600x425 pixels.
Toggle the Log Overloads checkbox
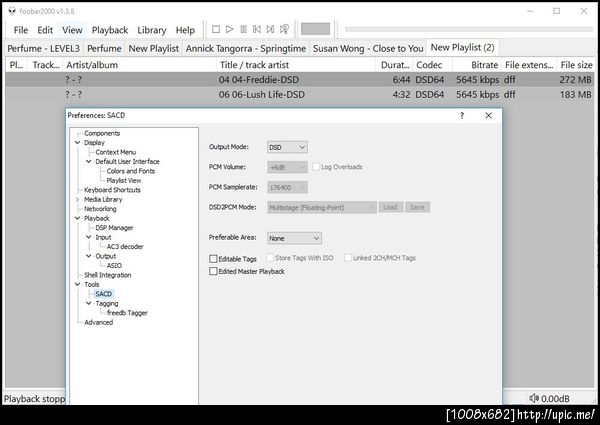click(316, 167)
